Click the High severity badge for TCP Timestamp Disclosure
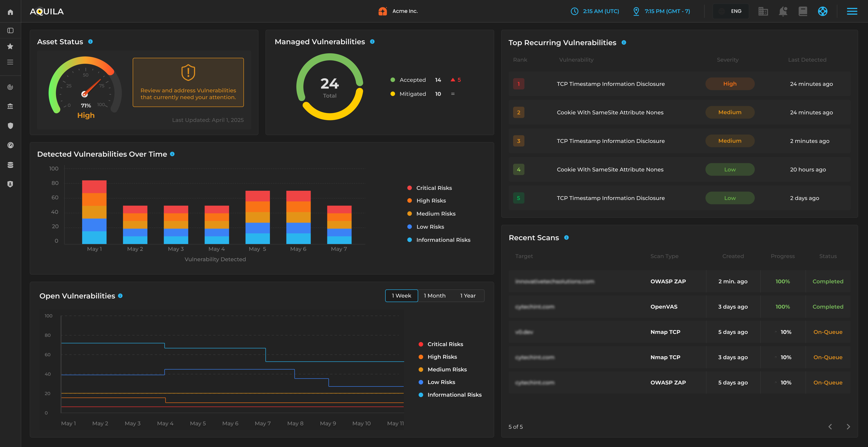The image size is (868, 447). tap(729, 84)
